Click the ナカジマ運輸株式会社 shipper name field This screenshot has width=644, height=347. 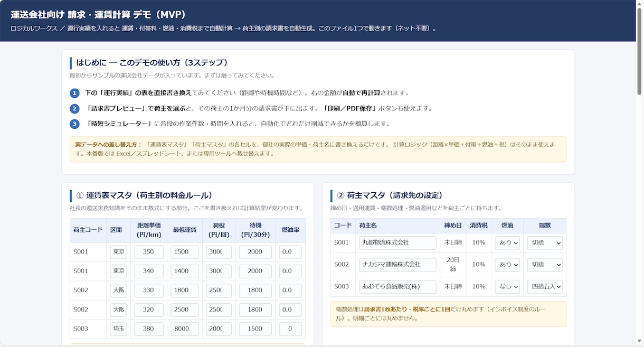(x=397, y=265)
